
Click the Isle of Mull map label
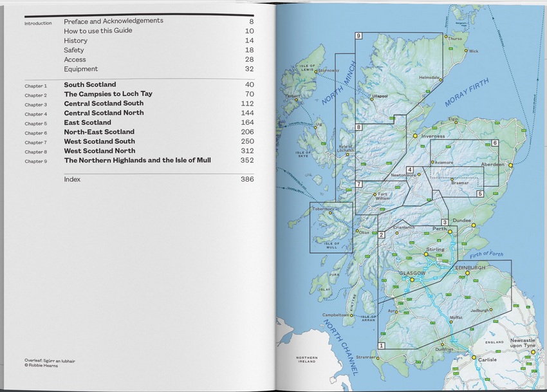point(327,245)
